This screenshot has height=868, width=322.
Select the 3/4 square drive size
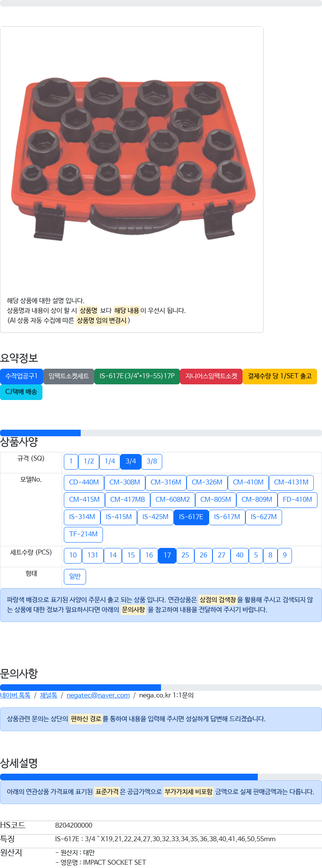click(x=131, y=461)
